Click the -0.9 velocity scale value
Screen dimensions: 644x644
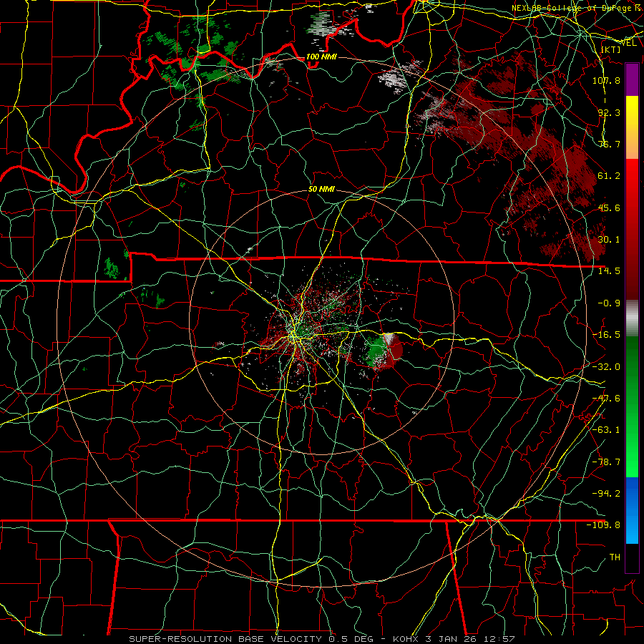(610, 303)
